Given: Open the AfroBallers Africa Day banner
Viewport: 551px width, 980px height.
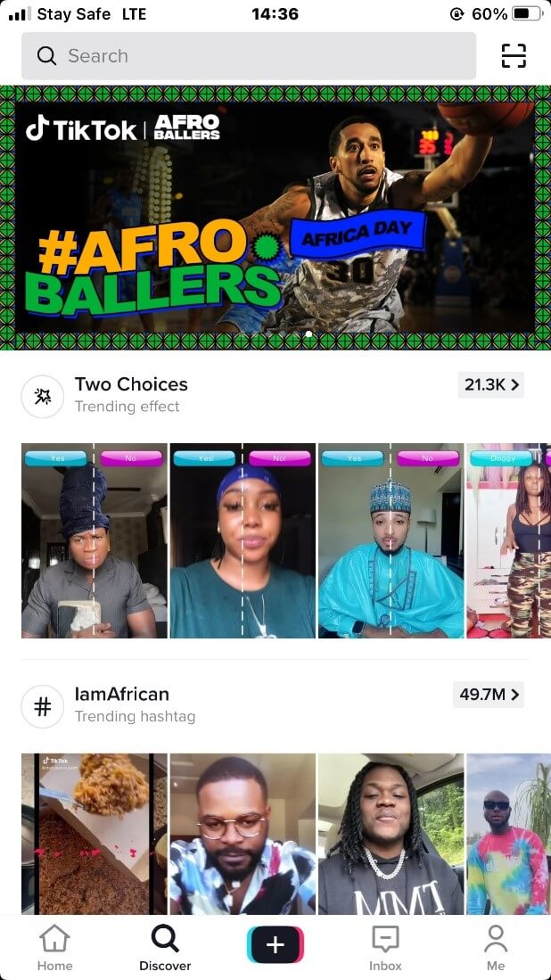Looking at the screenshot, I should coord(275,218).
